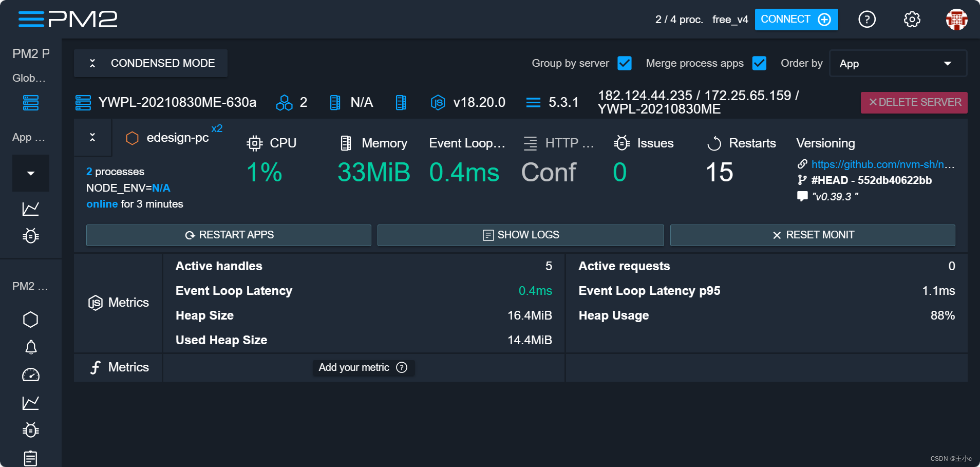This screenshot has height=467, width=980.
Task: Click the "2 processes" text
Action: [115, 172]
